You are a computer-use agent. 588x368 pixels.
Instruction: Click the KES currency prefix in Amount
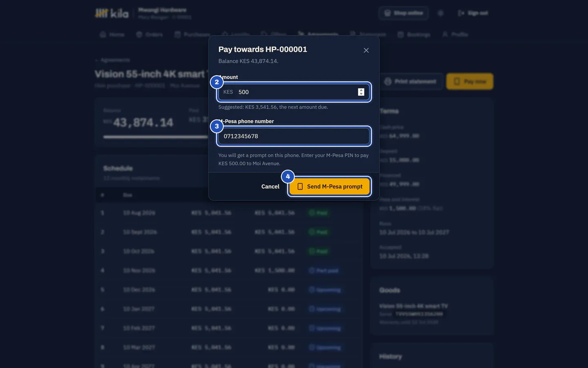coord(228,92)
